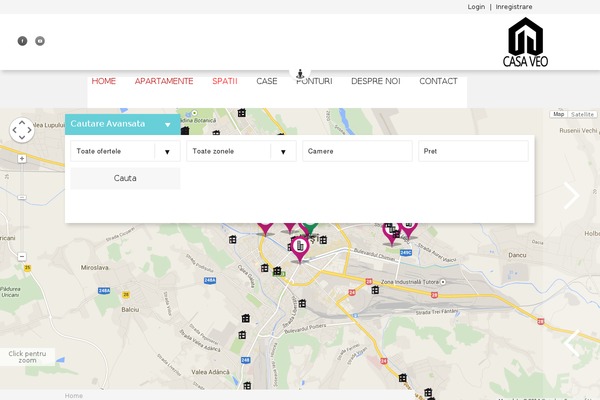
Task: Go to HOME menu item
Action: [104, 81]
